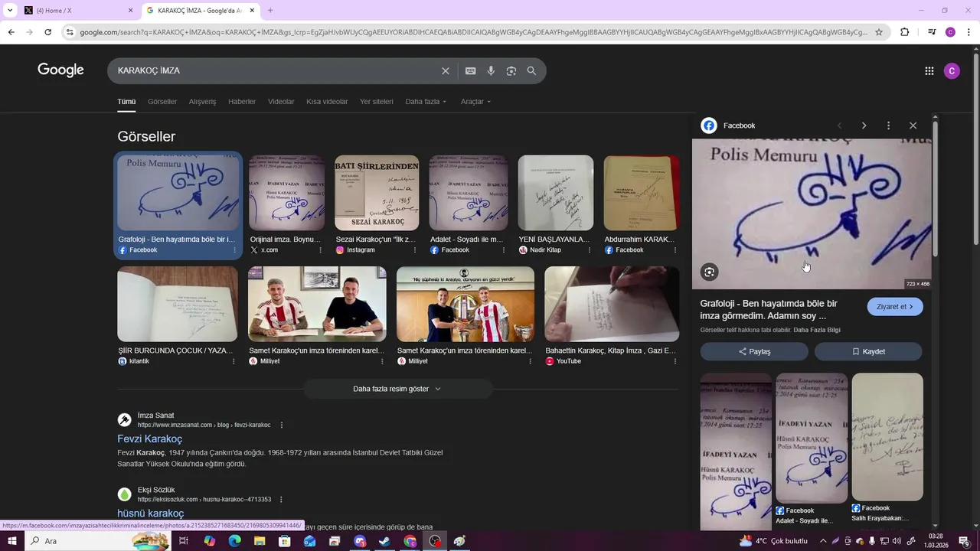Switch to Videolar tab
Viewport: 980px width, 551px height.
[x=281, y=102]
